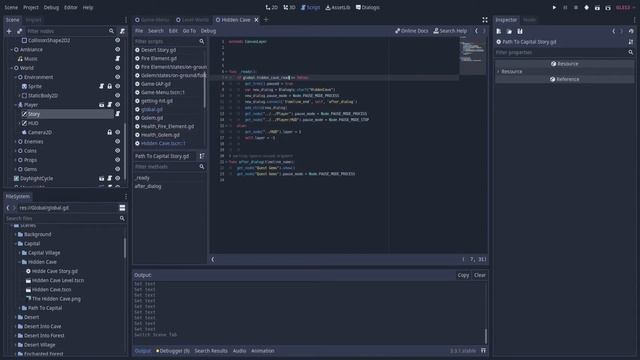The width and height of the screenshot is (640, 360).
Task: Select the after_dialog method
Action: [x=148, y=186]
